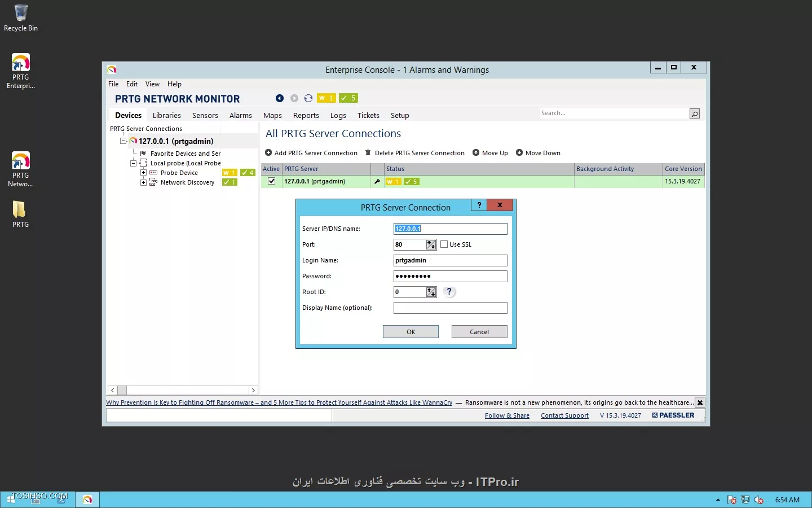
Task: Click the Move Up button
Action: point(490,153)
